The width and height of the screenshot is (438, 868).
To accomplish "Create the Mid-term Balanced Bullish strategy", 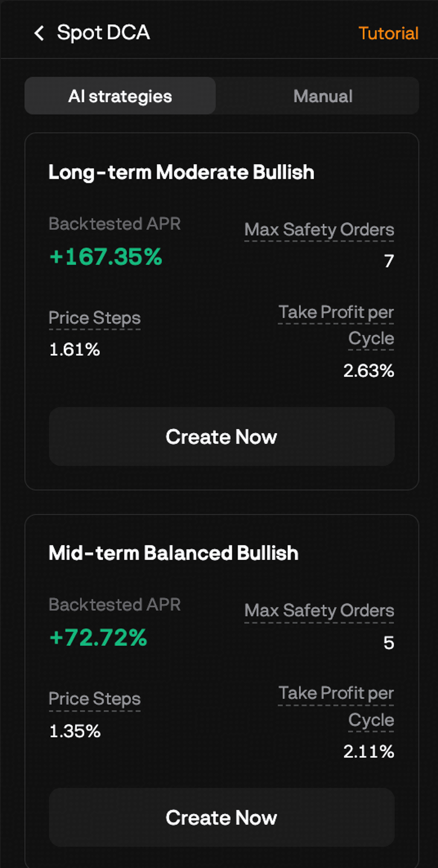I will click(x=222, y=817).
